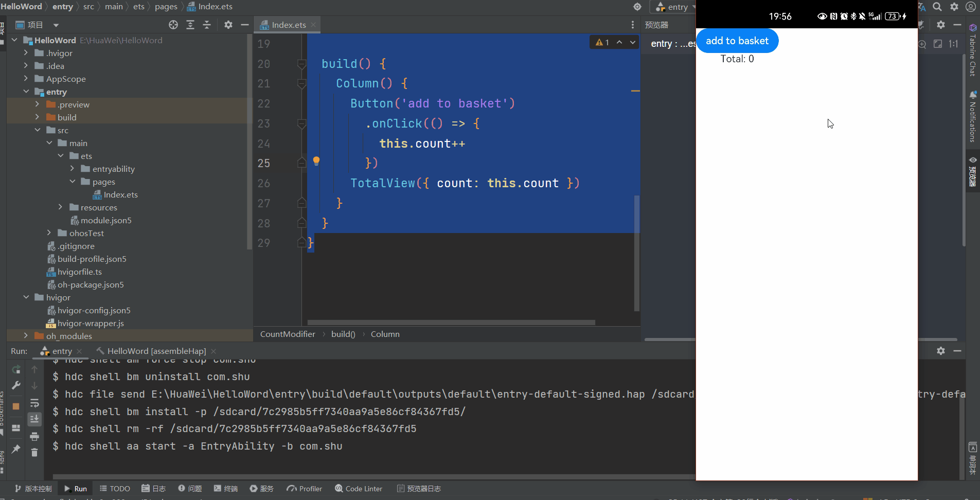The width and height of the screenshot is (980, 500).
Task: Click the user account icon at top right
Action: coord(971,7)
